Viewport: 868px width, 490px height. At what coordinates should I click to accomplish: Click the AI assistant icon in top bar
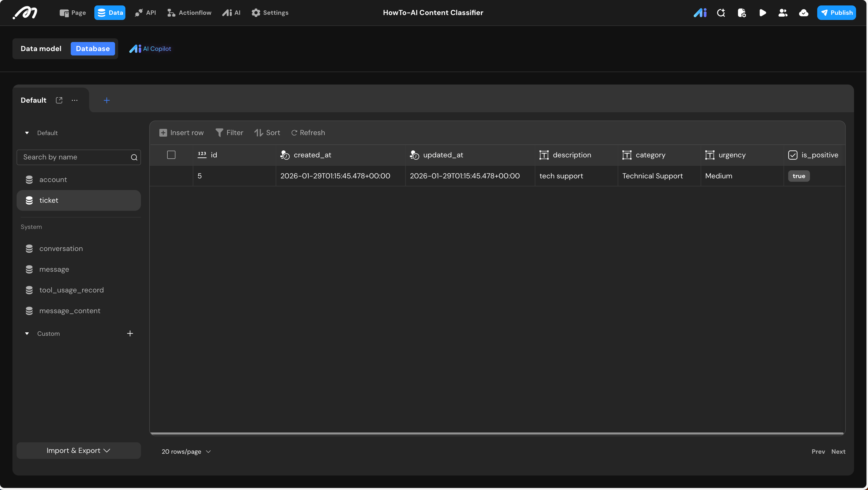tap(700, 13)
